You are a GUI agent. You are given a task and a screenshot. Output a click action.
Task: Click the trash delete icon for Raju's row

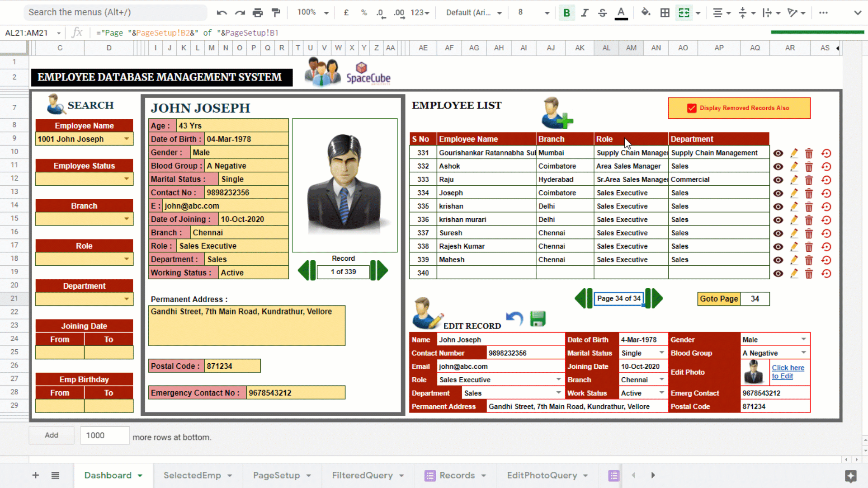coord(809,180)
